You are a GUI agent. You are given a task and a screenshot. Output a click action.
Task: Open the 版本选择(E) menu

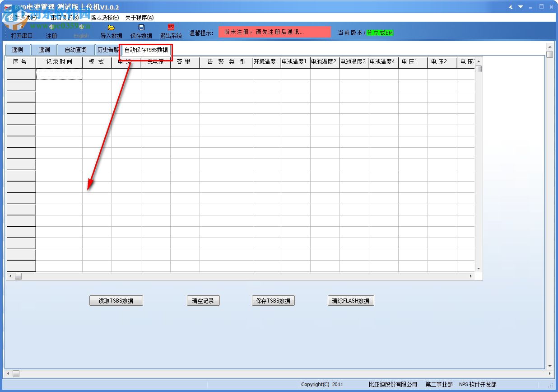click(x=105, y=18)
